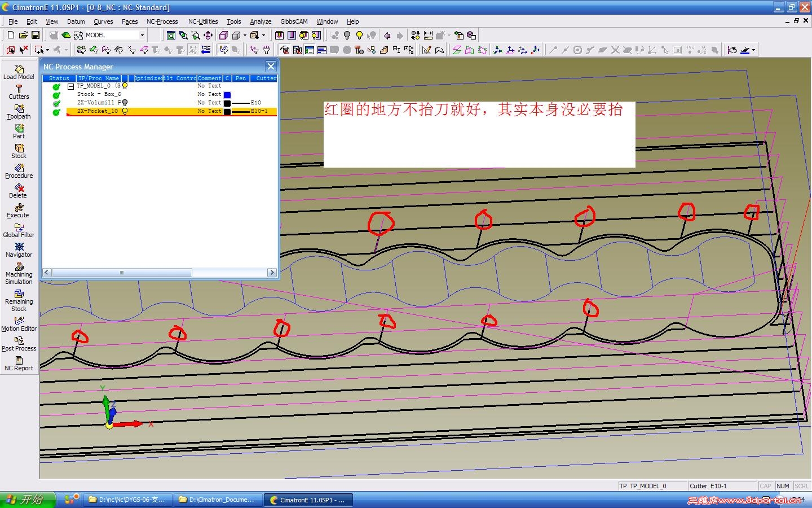The width and height of the screenshot is (812, 508).
Task: Open the Analyze menu
Action: (x=261, y=21)
